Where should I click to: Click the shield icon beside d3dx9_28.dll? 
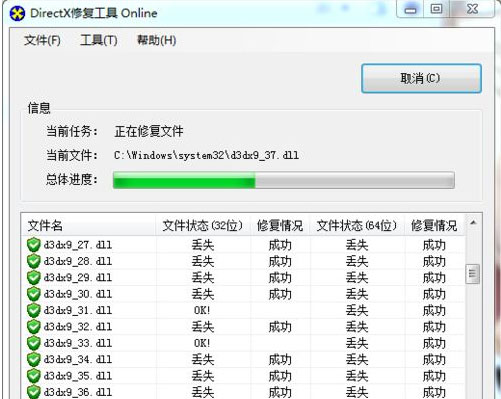(x=34, y=261)
